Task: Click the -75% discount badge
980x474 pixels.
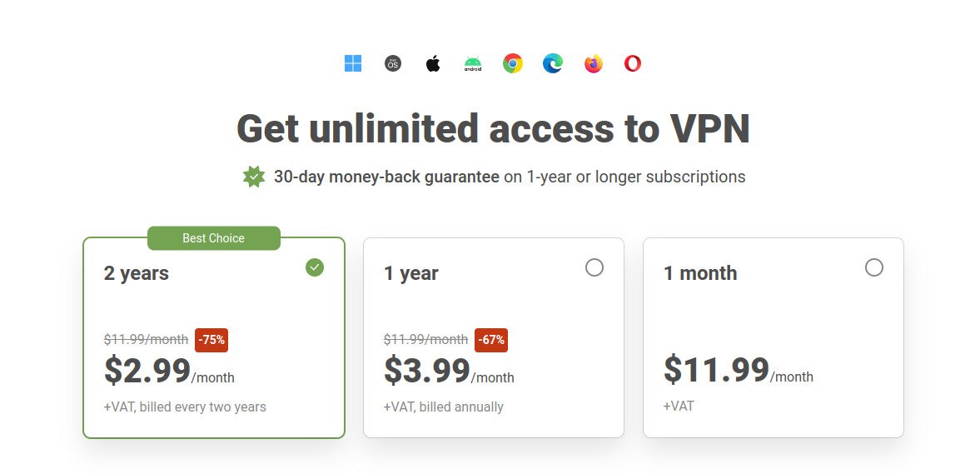Action: pyautogui.click(x=211, y=340)
